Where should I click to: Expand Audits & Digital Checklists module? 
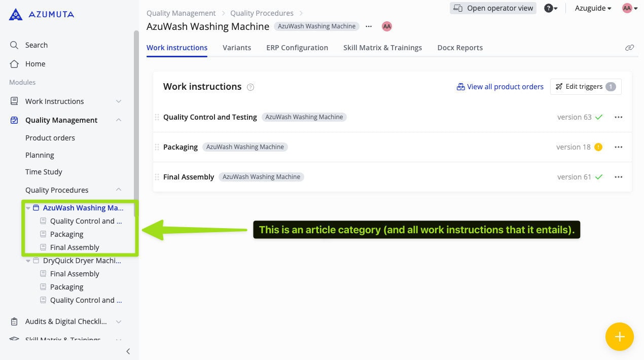point(118,321)
